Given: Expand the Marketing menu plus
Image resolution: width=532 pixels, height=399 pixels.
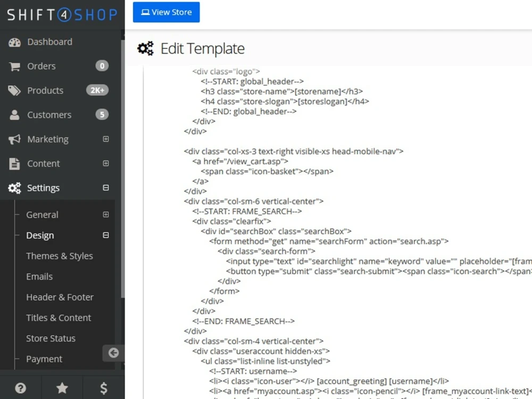Looking at the screenshot, I should click(x=106, y=139).
